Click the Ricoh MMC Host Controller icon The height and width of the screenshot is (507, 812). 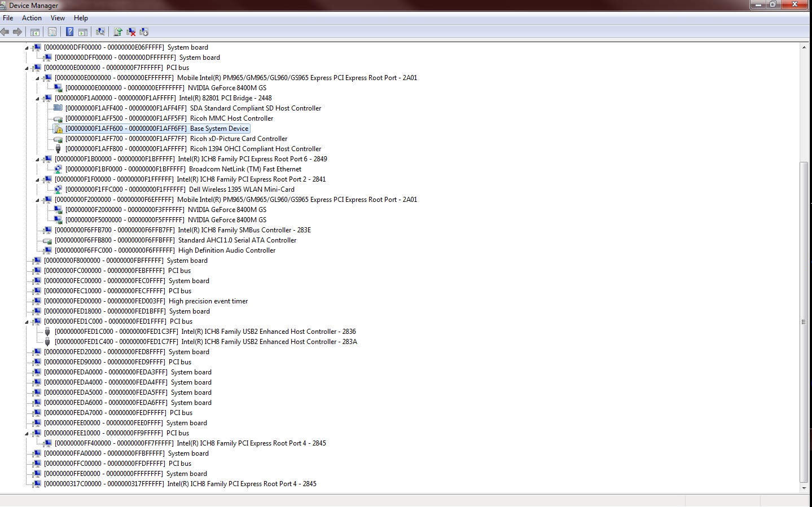pos(58,119)
